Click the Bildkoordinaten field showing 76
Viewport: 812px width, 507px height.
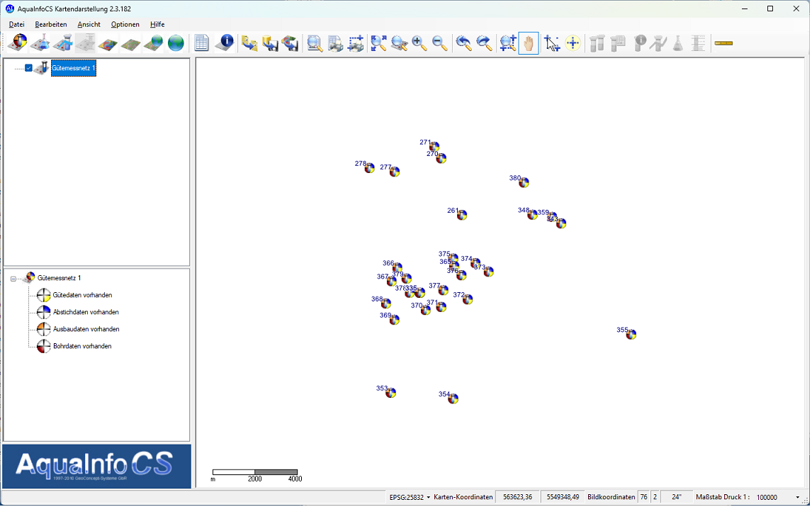click(x=643, y=498)
